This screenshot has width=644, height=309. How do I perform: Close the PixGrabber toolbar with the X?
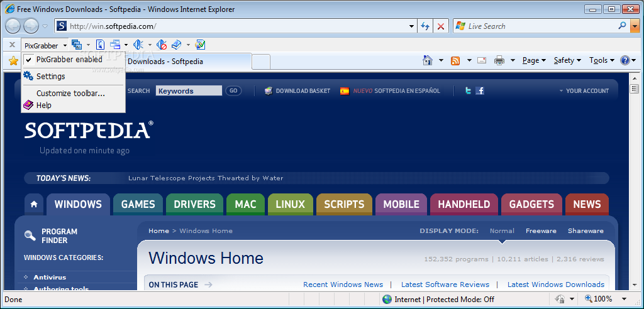click(12, 45)
